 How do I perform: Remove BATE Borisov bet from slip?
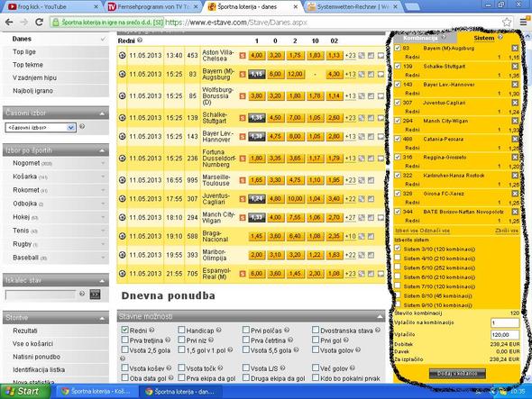click(x=515, y=212)
